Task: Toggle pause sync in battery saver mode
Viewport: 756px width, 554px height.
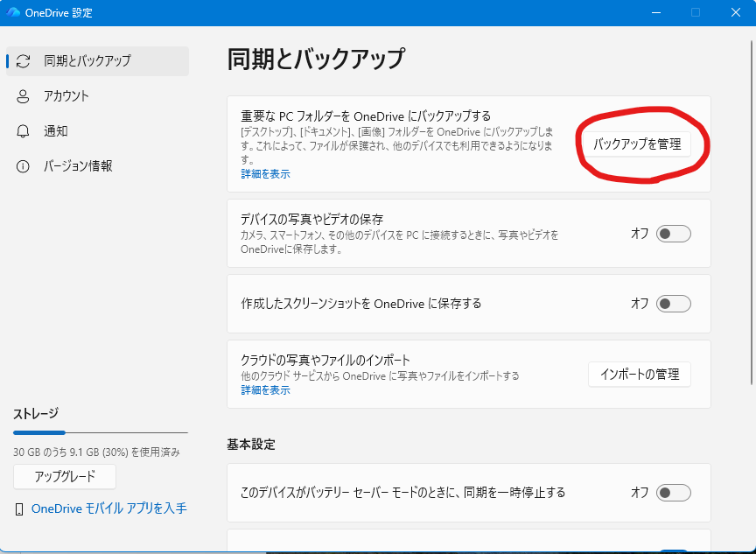Action: tap(673, 493)
